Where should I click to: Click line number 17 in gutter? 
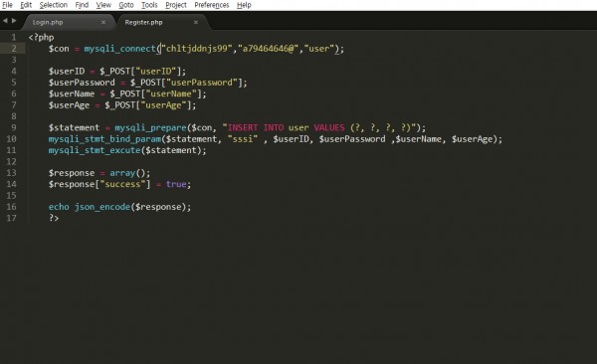(x=11, y=218)
